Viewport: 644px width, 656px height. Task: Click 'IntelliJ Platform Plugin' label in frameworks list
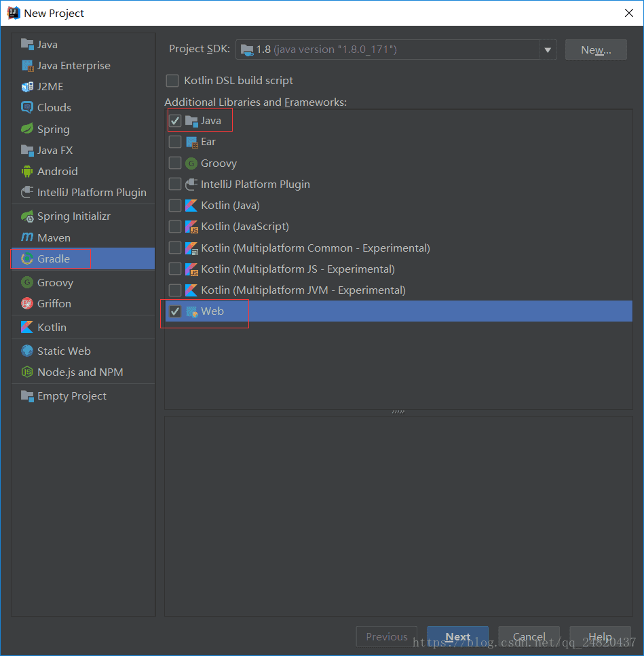[x=255, y=184]
